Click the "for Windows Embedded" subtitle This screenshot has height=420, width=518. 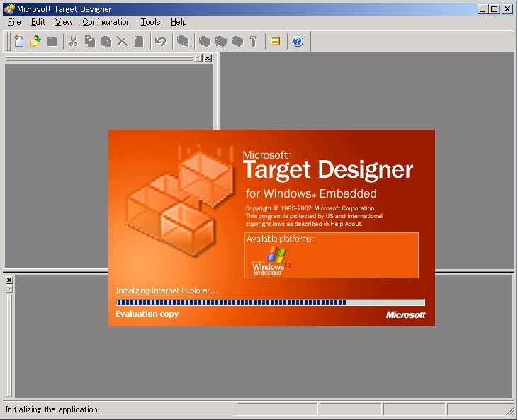[x=311, y=193]
